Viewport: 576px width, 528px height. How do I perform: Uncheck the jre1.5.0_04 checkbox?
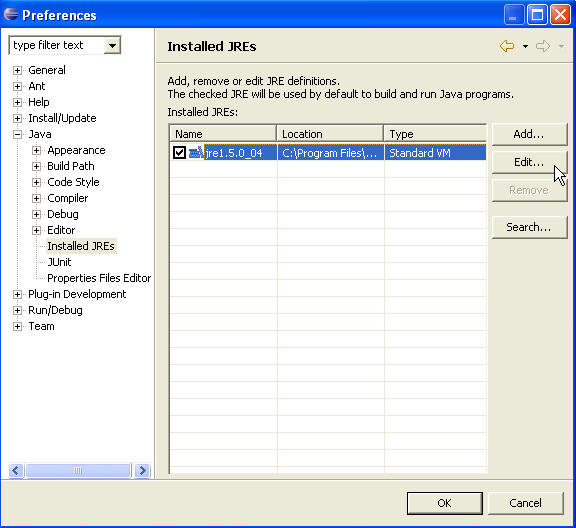tap(179, 152)
